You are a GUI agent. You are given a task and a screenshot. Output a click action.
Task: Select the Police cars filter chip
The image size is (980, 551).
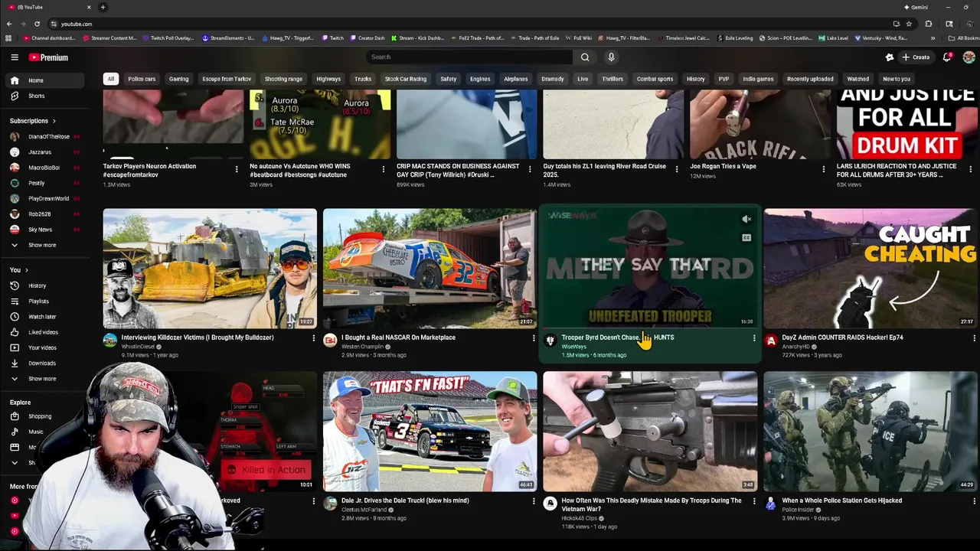click(142, 79)
